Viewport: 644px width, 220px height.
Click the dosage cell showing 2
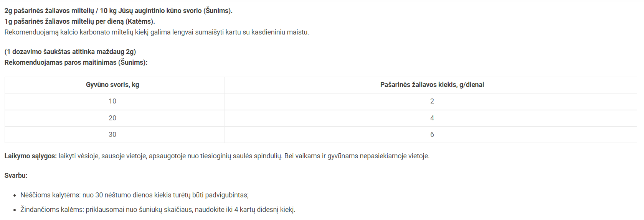click(432, 101)
